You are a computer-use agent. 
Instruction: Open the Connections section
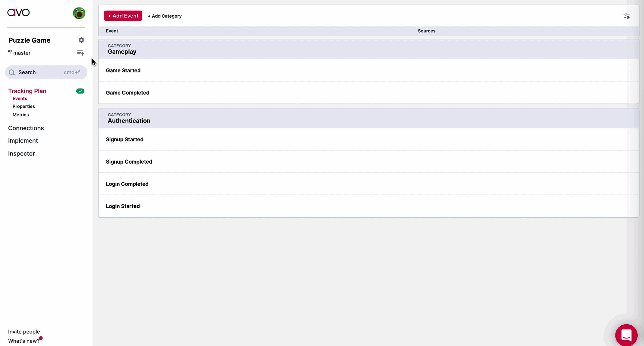pyautogui.click(x=26, y=128)
